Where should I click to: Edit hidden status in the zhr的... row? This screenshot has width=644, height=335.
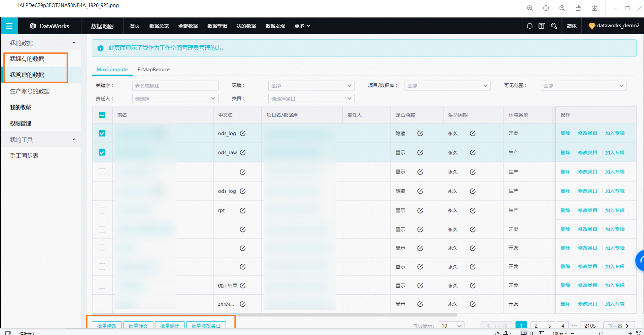pos(420,304)
